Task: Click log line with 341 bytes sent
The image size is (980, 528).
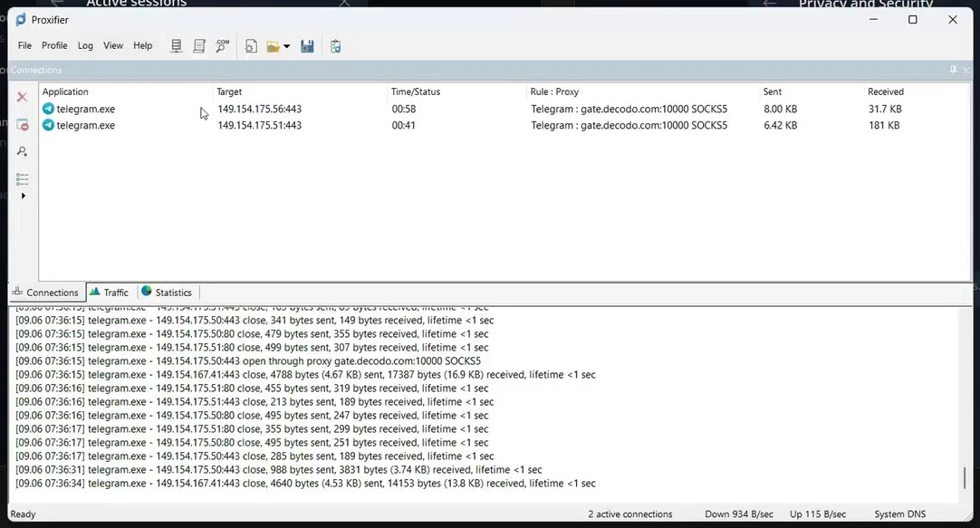Action: (x=255, y=320)
